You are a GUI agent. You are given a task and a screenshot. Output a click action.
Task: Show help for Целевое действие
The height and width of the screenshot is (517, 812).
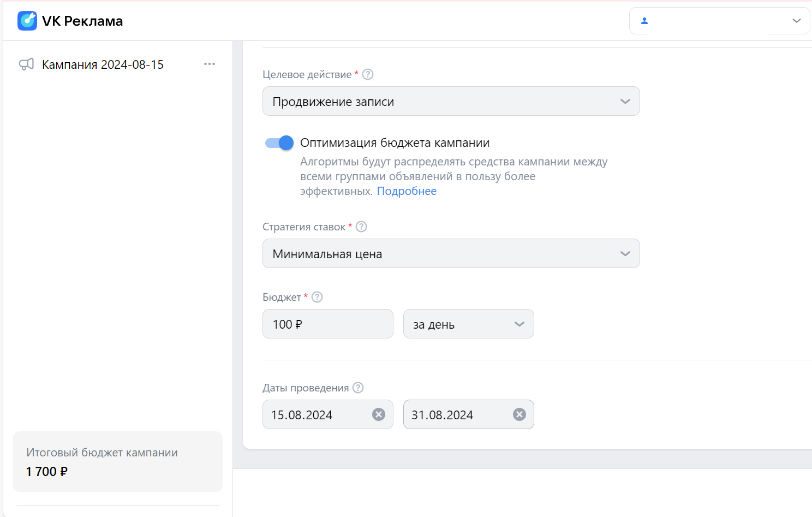click(x=368, y=74)
